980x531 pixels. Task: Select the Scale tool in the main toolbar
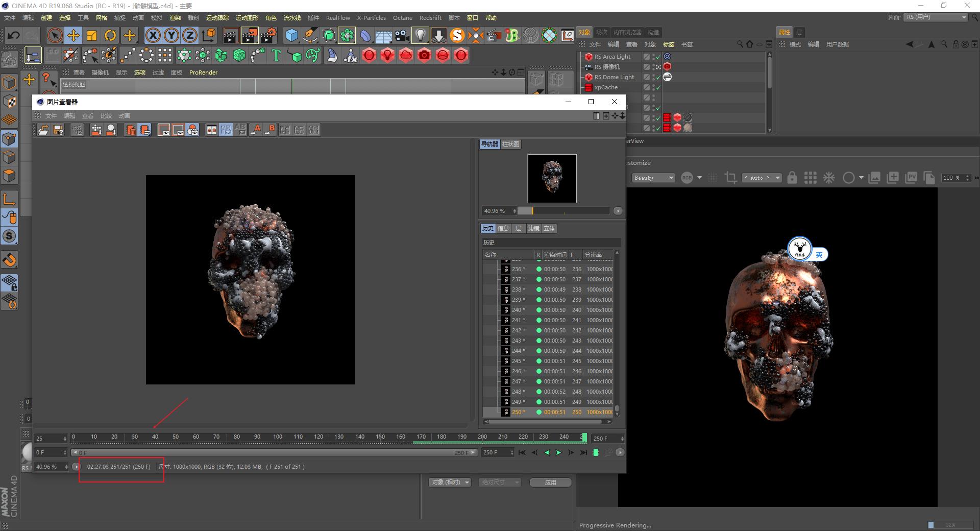tap(92, 35)
